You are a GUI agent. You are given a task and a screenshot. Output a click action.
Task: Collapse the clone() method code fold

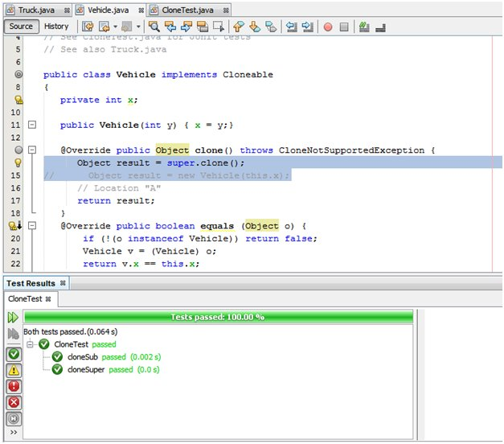pyautogui.click(x=32, y=150)
